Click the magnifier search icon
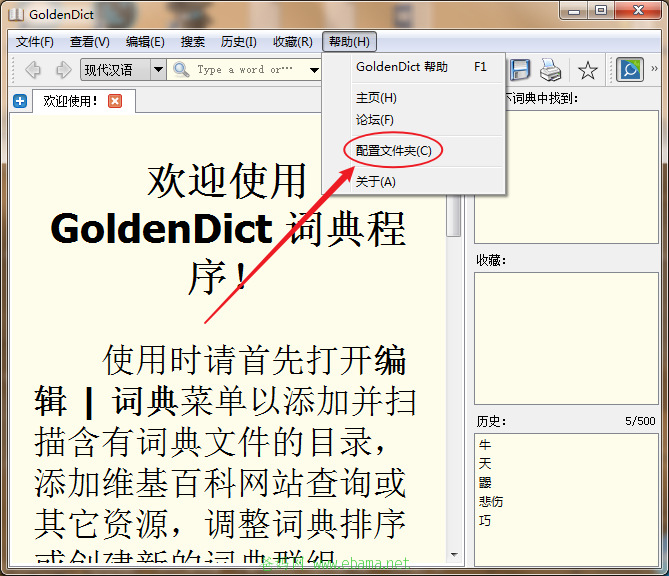669x576 pixels. click(x=181, y=70)
